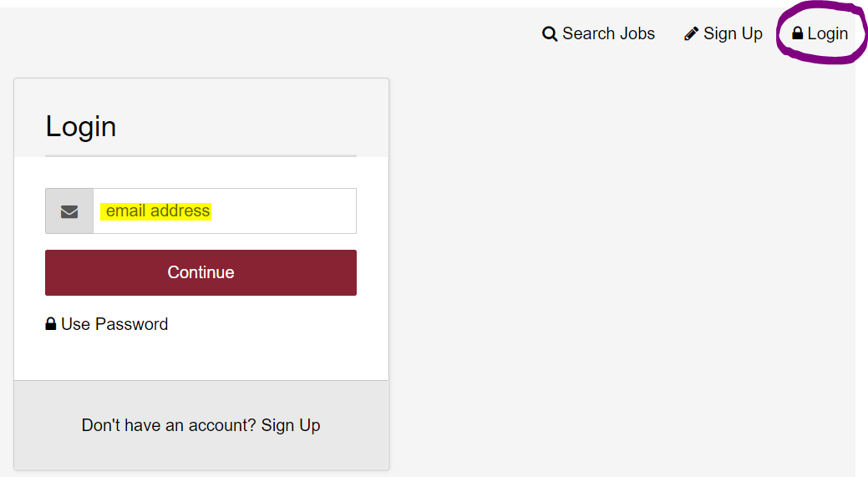This screenshot has width=868, height=477.
Task: Switch to the Use Password option
Action: click(107, 324)
